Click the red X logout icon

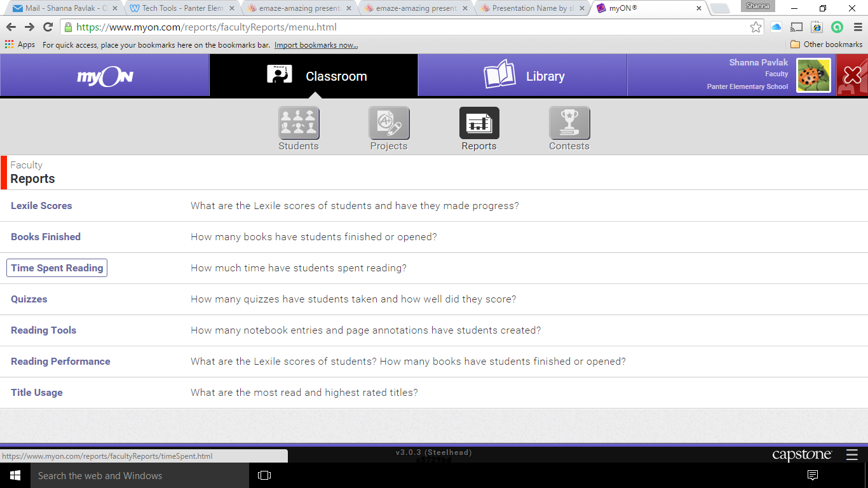click(852, 76)
